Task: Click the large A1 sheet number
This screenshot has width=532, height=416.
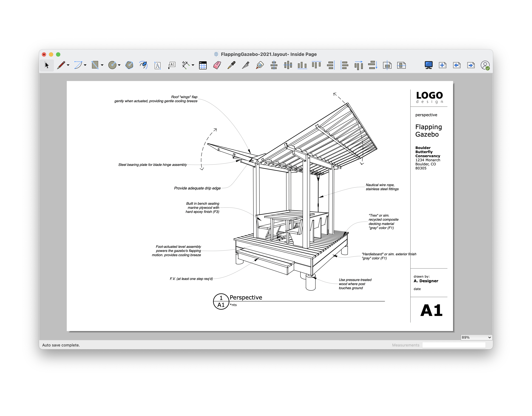Action: click(431, 310)
